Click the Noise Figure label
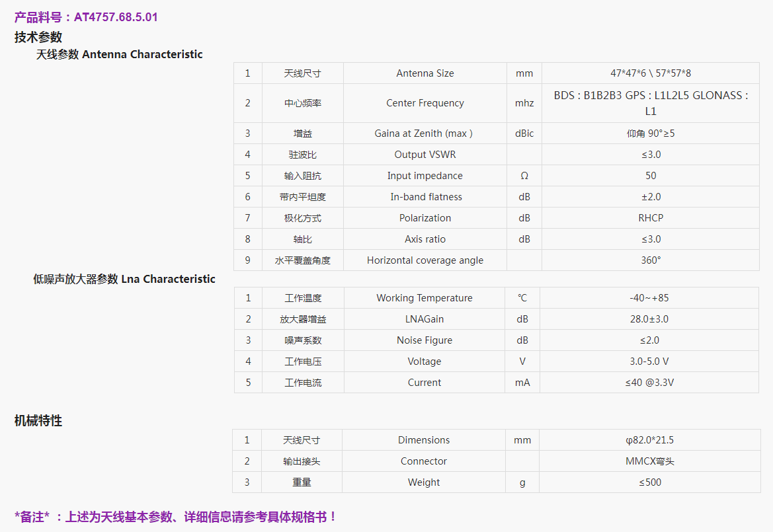 click(424, 340)
